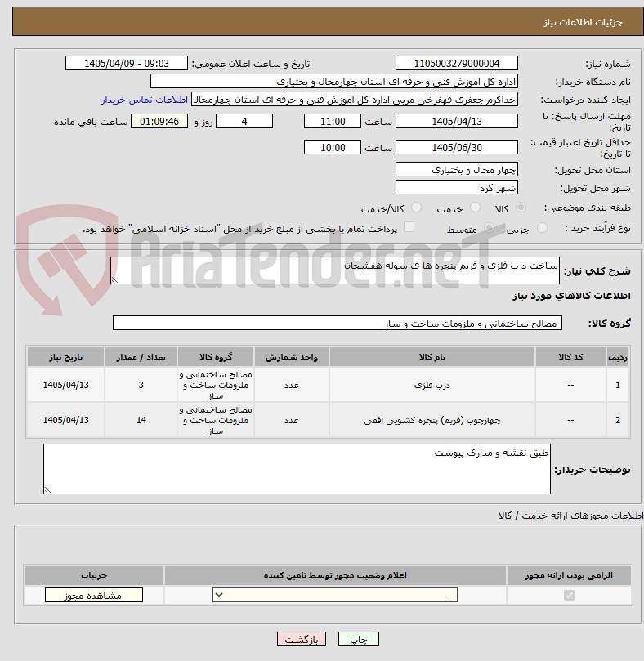Toggle Islamic treasury bonds payment checkbox
Screen dimensions: 644x661
click(x=409, y=227)
